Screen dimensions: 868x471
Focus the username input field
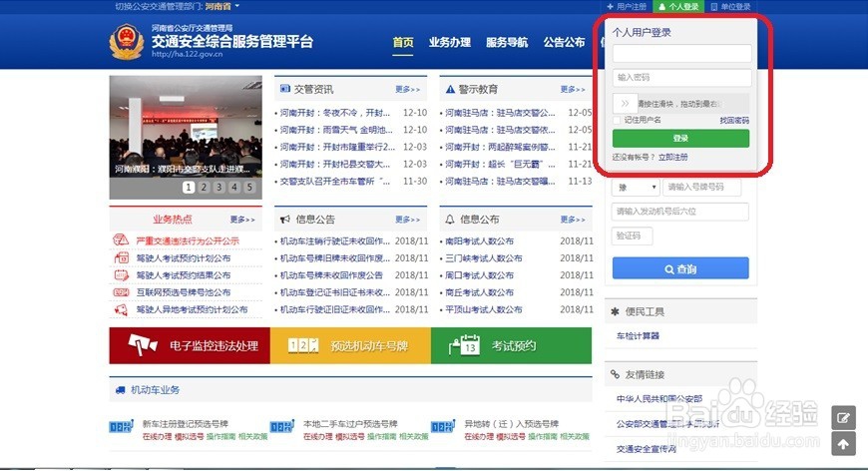pos(682,54)
